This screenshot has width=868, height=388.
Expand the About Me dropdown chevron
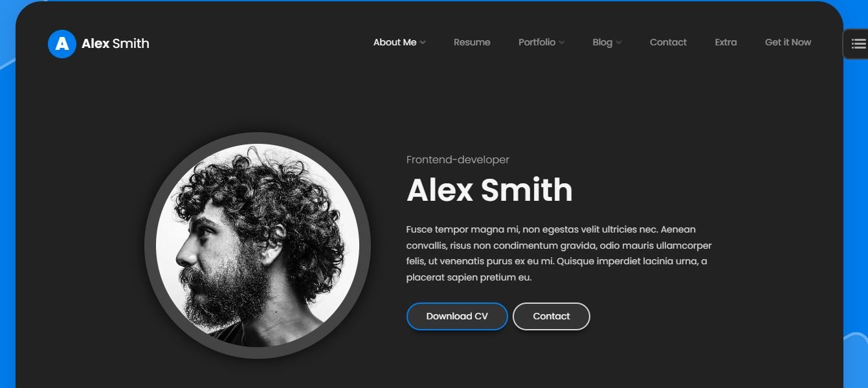tap(423, 43)
